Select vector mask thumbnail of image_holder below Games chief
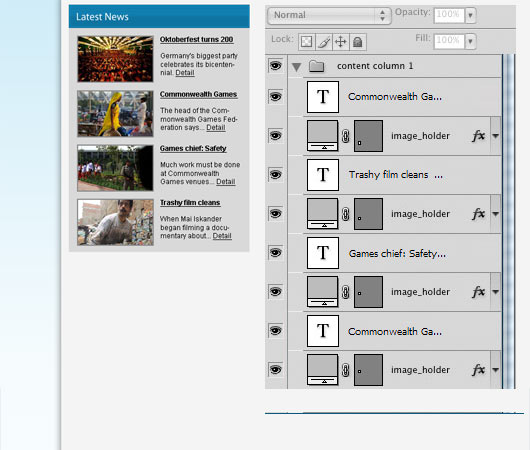Screen dimensions: 530x450 click(x=368, y=292)
